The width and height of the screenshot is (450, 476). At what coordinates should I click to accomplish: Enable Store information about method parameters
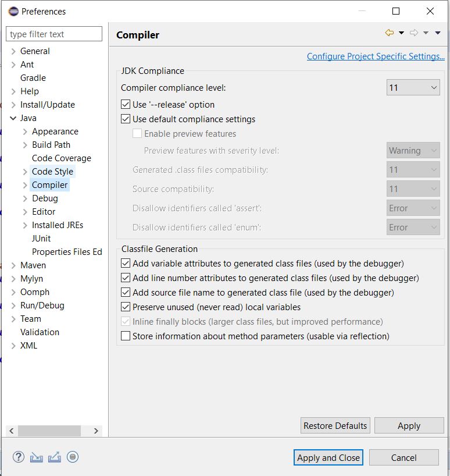[126, 336]
